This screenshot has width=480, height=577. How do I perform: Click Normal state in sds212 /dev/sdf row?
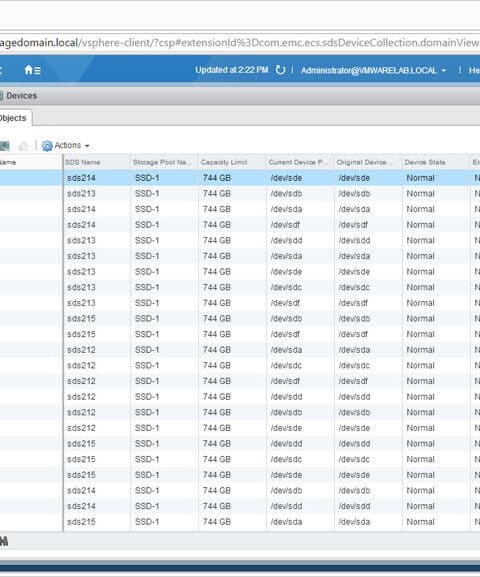point(420,381)
